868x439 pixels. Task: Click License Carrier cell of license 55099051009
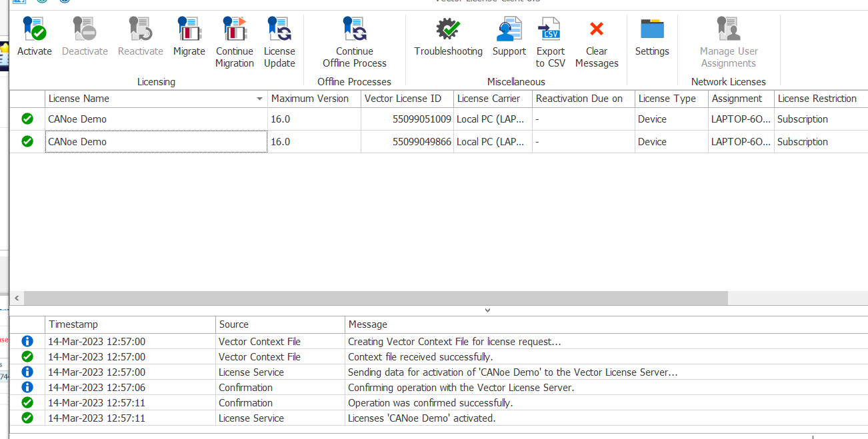[493, 119]
